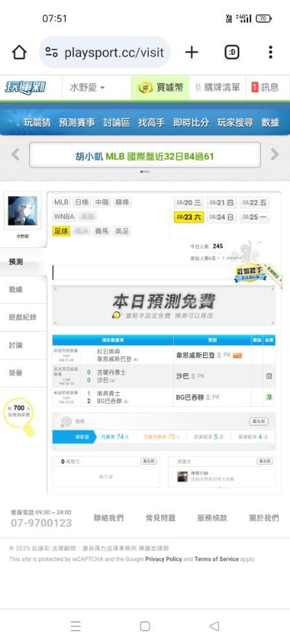Select the 08/24 日 date filter
This screenshot has height=644, width=290.
222,217
